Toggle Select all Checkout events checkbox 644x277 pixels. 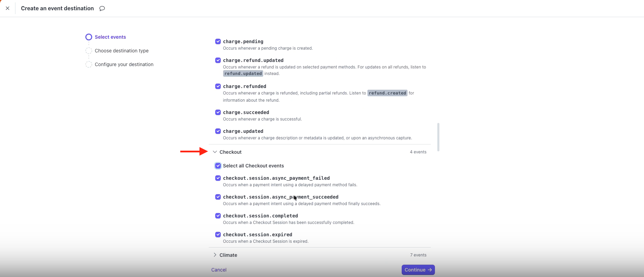pyautogui.click(x=218, y=166)
